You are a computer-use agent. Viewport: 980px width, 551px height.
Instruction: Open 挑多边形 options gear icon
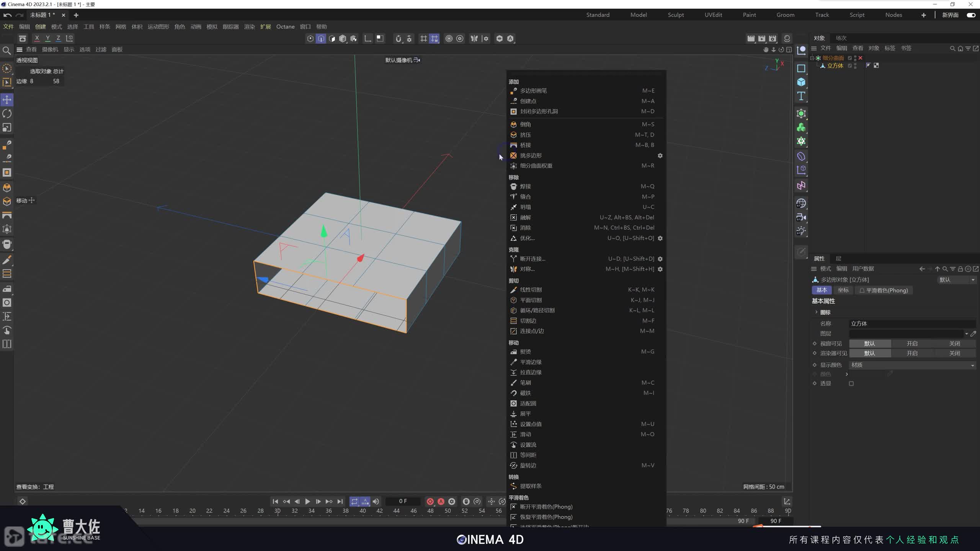click(x=660, y=156)
